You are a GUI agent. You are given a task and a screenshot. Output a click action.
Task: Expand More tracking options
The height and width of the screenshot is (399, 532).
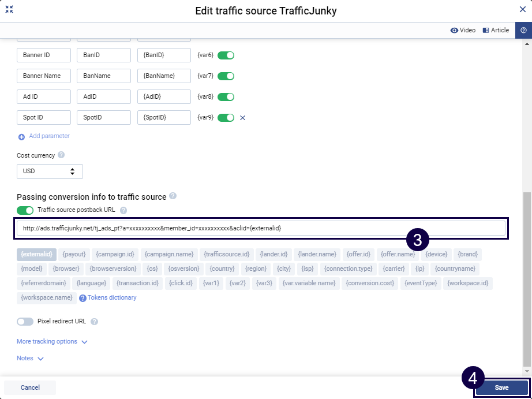52,342
